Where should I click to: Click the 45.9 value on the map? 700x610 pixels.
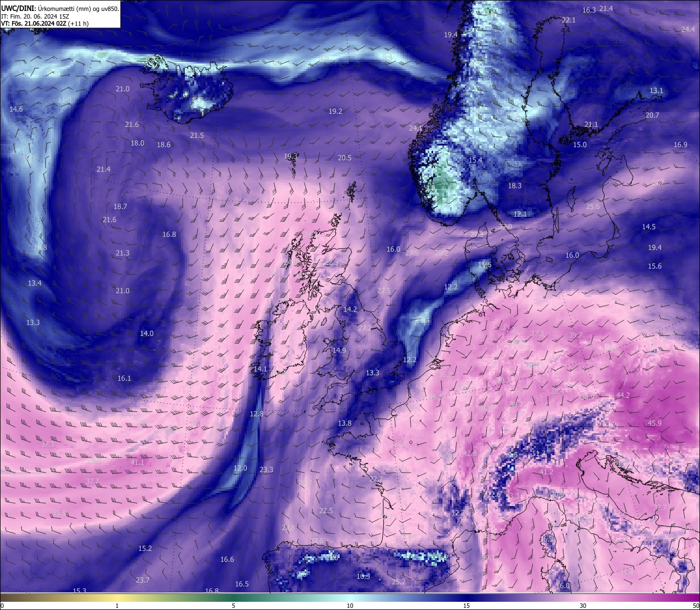coord(655,423)
